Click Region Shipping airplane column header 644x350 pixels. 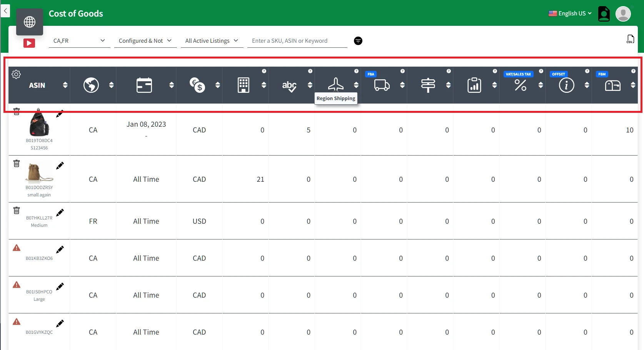pyautogui.click(x=336, y=84)
